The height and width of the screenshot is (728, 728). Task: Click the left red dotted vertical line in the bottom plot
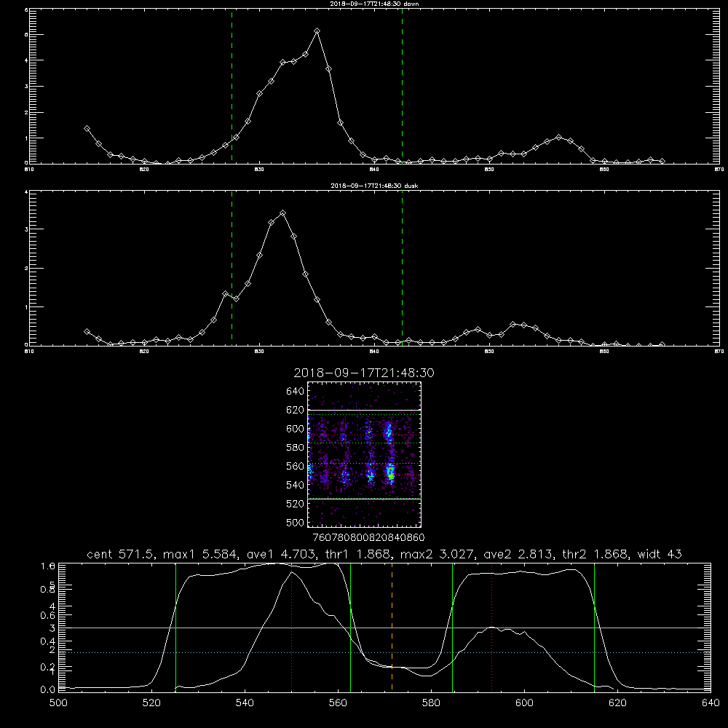tap(292, 627)
